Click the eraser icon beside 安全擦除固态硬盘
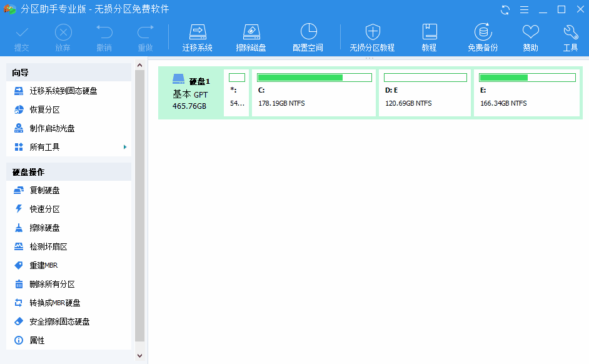Viewport: 589px width, 364px height. tap(19, 321)
